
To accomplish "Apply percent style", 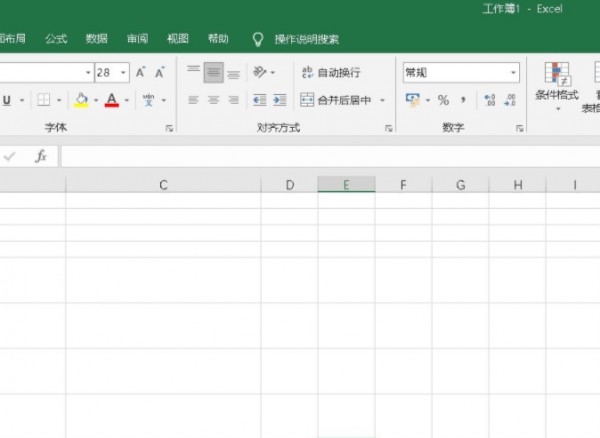I will click(443, 100).
